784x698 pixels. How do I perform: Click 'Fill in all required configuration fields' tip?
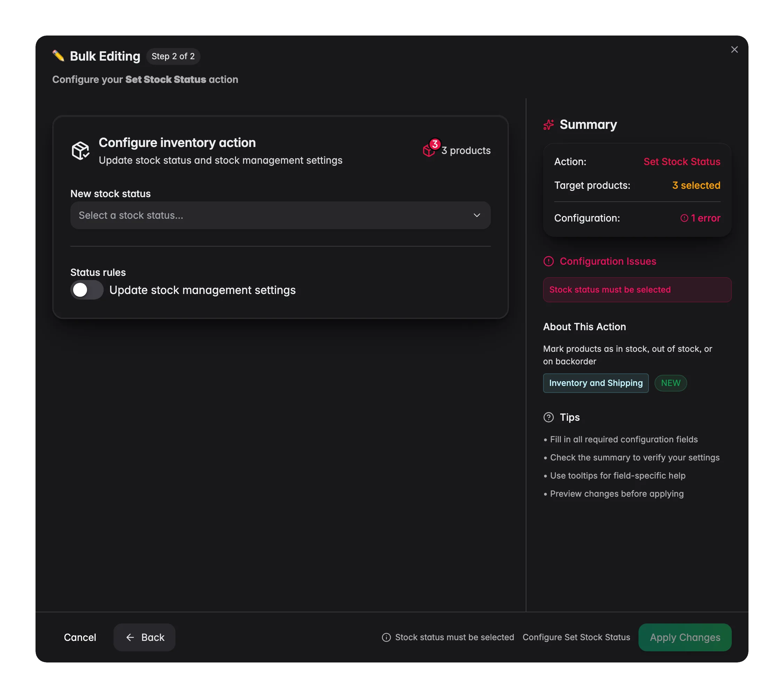[x=624, y=440]
